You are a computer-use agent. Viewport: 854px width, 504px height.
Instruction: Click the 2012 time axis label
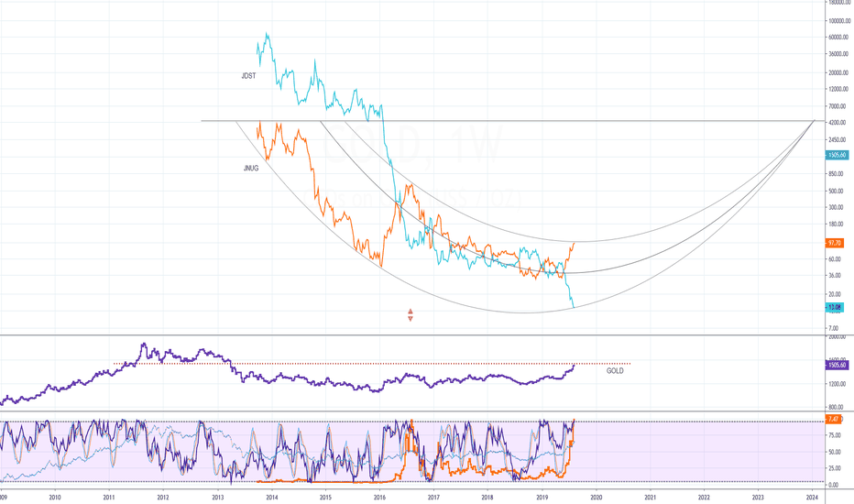(163, 498)
